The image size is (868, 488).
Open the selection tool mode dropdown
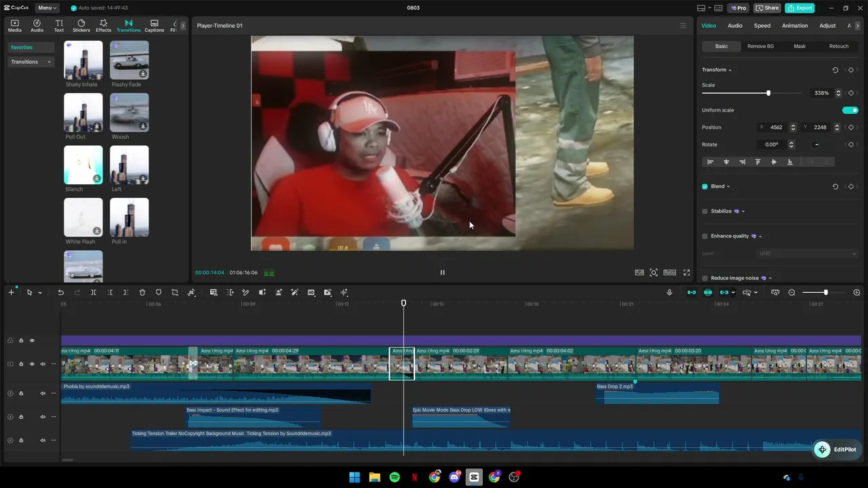point(40,293)
